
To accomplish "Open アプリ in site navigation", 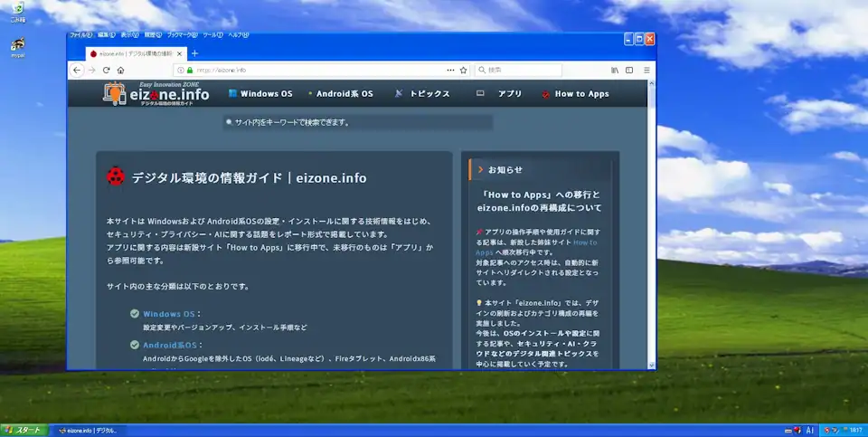I will [499, 93].
